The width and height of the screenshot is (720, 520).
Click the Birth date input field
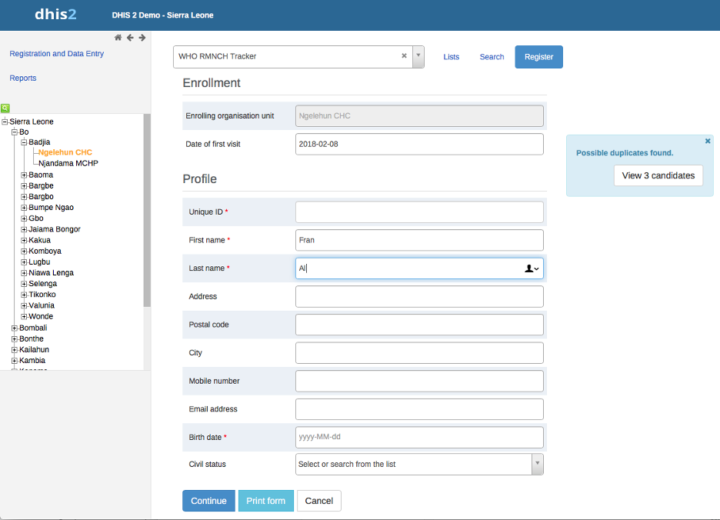[x=419, y=437]
